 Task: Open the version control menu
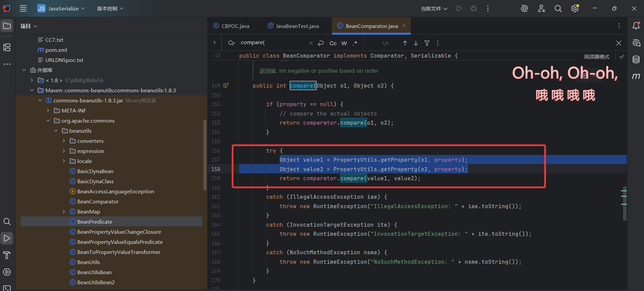pyautogui.click(x=110, y=8)
